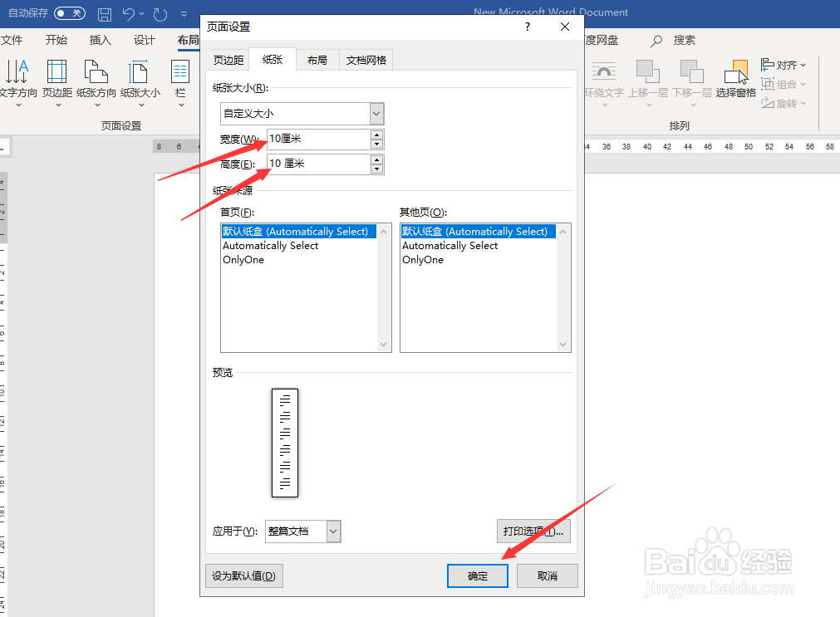Open the 文件 menu tab

(12, 40)
